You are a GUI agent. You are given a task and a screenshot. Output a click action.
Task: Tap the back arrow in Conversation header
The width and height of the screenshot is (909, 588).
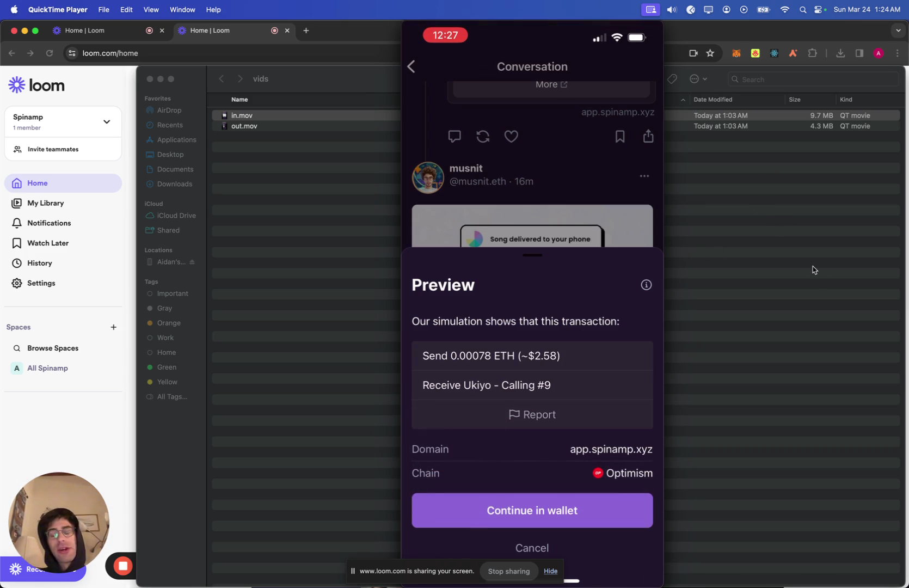tap(411, 66)
